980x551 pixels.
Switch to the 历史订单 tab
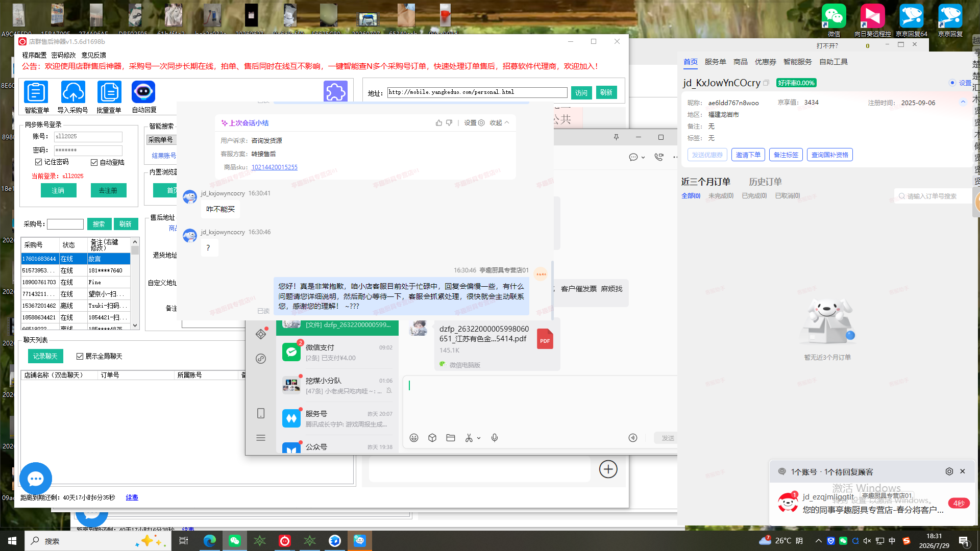tap(765, 182)
